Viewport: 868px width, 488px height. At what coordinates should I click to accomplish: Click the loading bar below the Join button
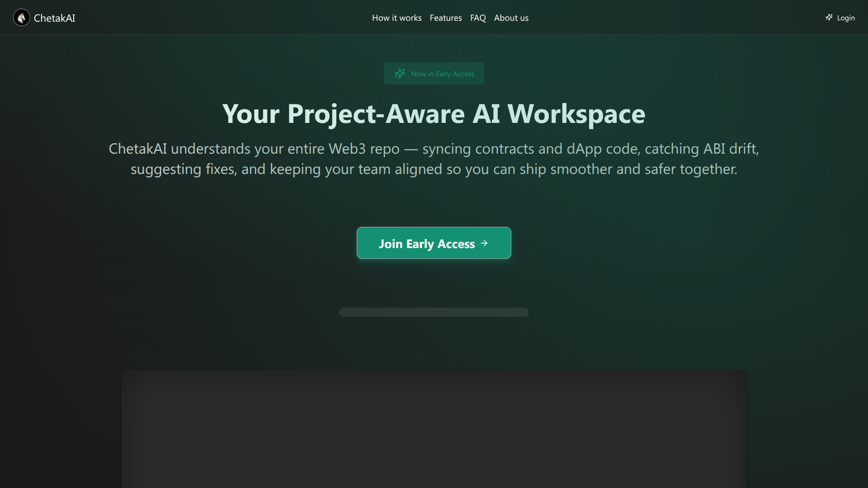[x=434, y=312]
